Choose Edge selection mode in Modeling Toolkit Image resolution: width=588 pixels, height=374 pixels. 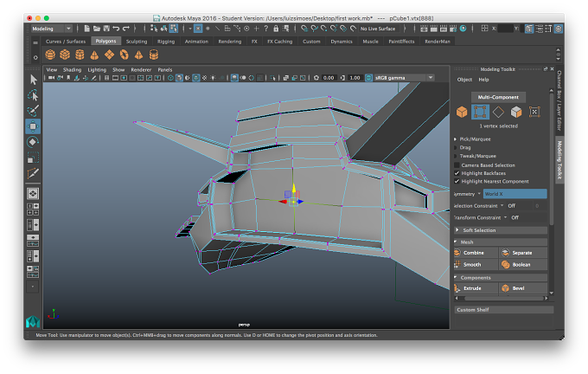[498, 112]
